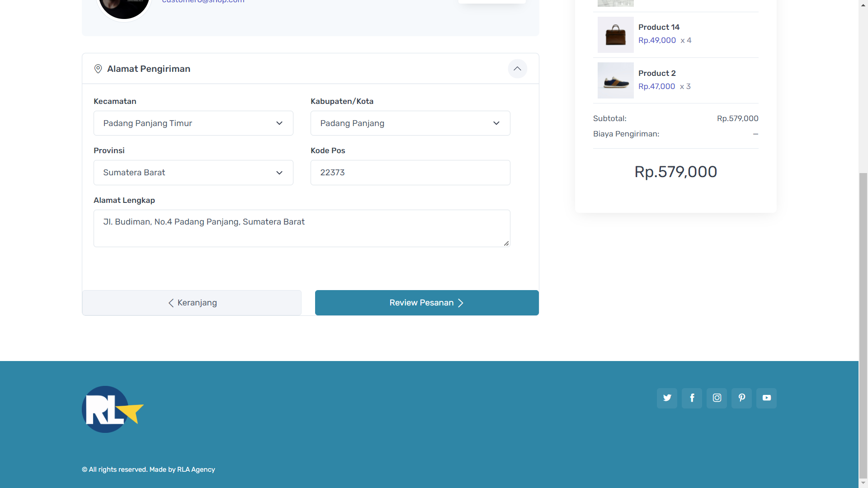
Task: Open the Kecamatan dropdown
Action: click(193, 123)
